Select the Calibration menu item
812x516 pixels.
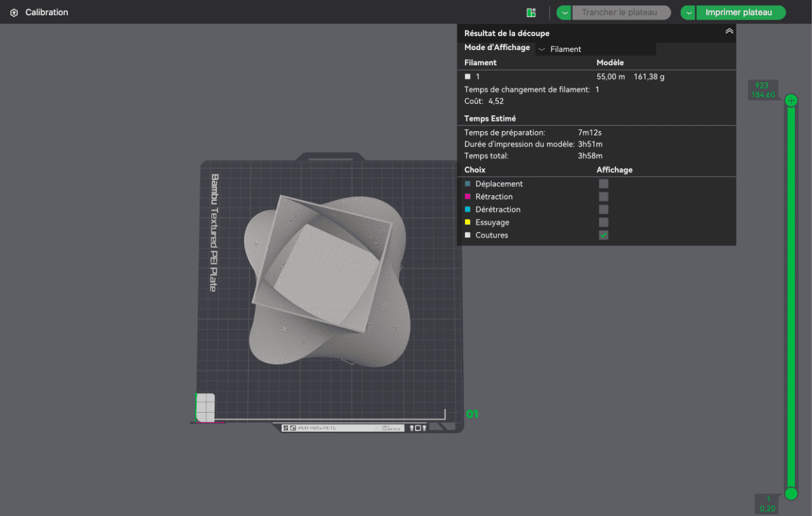(x=46, y=13)
